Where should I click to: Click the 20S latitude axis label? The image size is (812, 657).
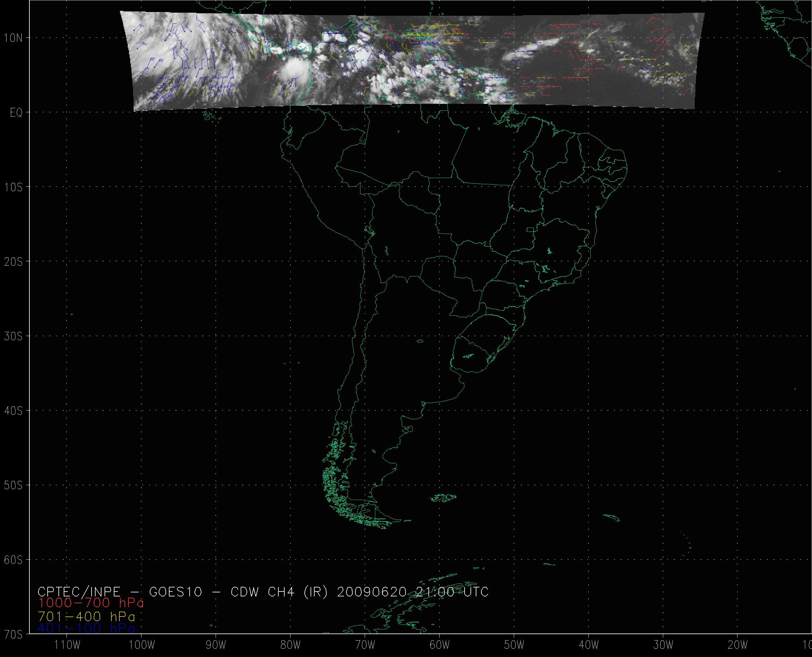pyautogui.click(x=13, y=262)
